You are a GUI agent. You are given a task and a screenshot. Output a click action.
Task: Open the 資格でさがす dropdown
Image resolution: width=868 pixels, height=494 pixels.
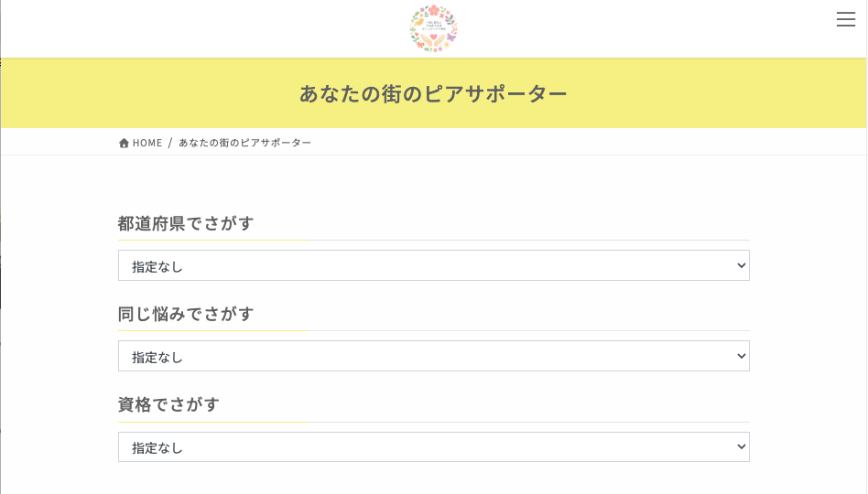[x=433, y=447]
